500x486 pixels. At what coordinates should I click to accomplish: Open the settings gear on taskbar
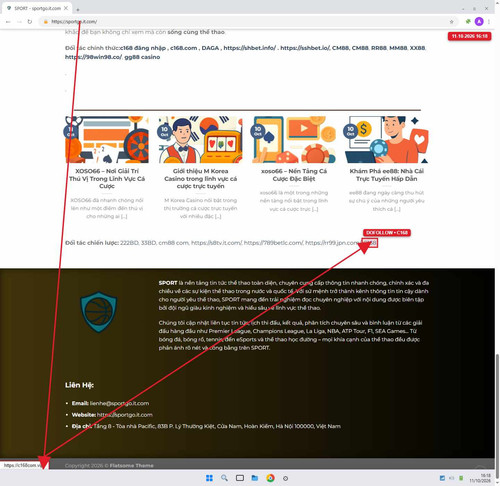[x=285, y=478]
